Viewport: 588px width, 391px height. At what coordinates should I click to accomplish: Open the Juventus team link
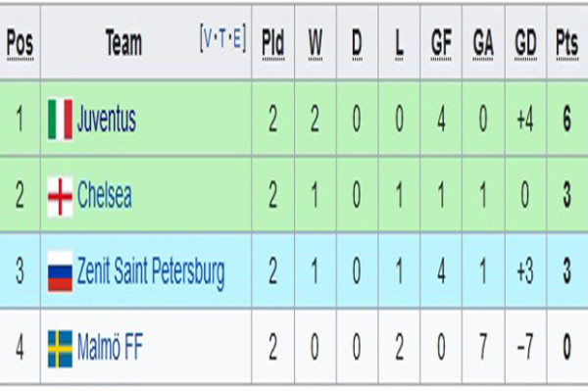coord(106,120)
